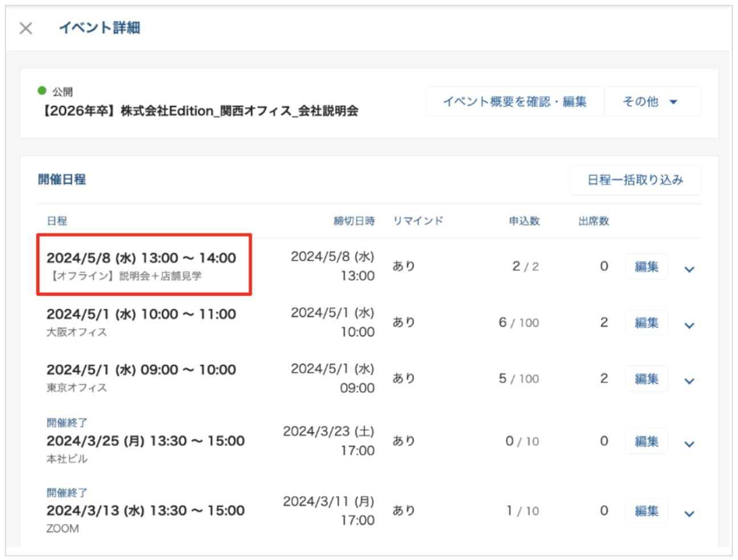Screen dimensions: 738x560
Task: Close the event details panel
Action: tap(26, 28)
